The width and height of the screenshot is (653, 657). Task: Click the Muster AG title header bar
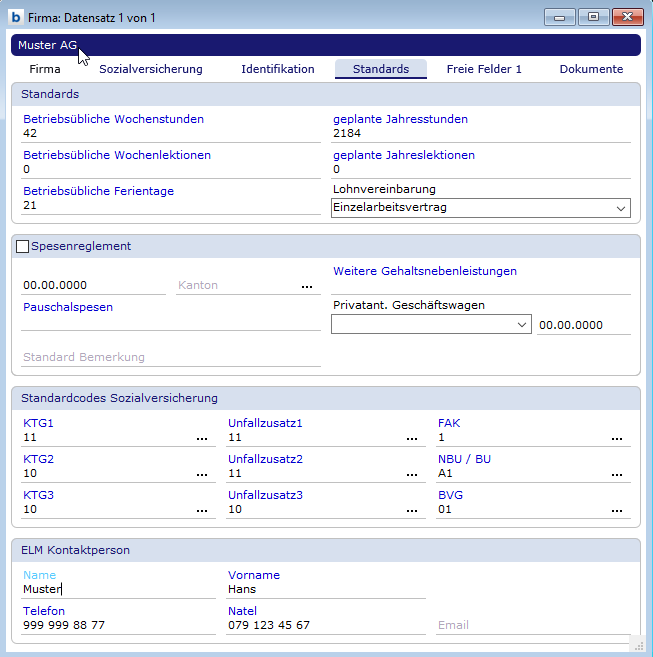coord(326,45)
